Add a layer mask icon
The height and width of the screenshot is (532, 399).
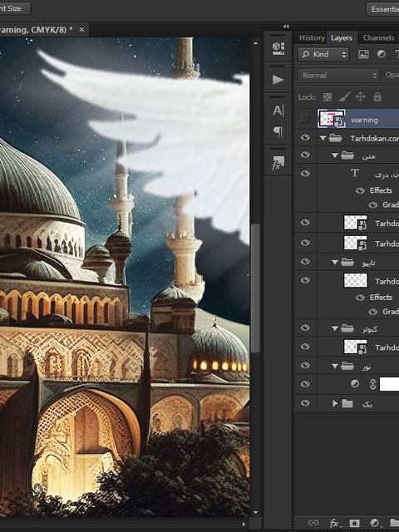tap(355, 523)
